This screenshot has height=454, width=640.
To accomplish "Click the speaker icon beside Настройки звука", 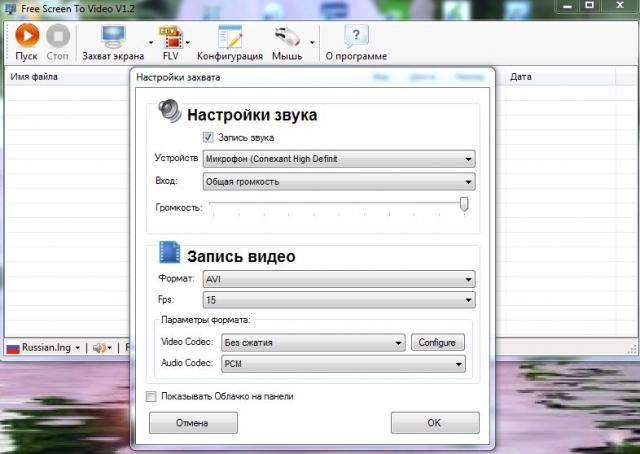I will (170, 111).
